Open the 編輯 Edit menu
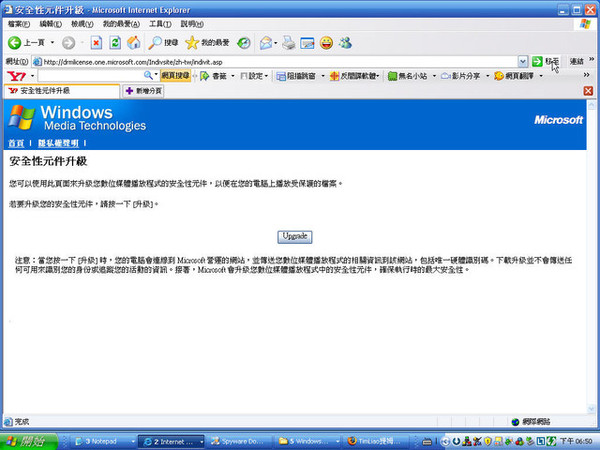This screenshot has width=600, height=450. coord(51,24)
